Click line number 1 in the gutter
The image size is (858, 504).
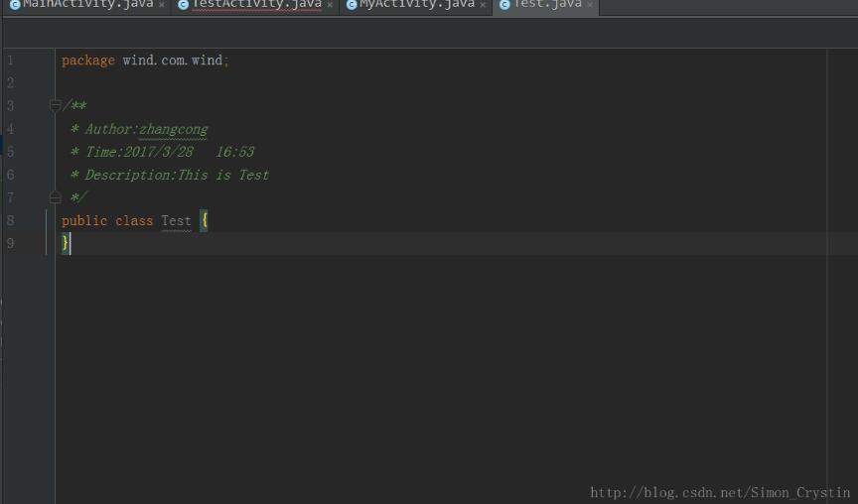click(10, 61)
